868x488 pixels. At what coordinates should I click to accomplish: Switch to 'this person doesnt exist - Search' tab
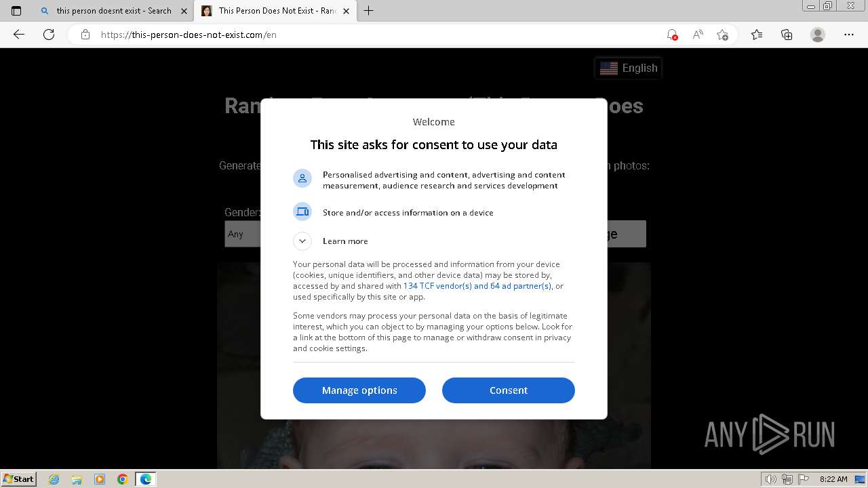coord(113,11)
